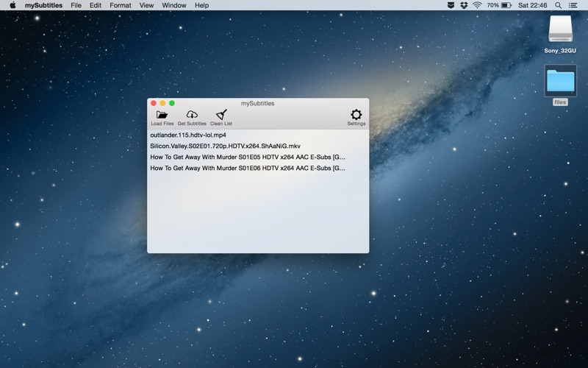Image resolution: width=588 pixels, height=368 pixels.
Task: Open the Edit menu
Action: (96, 5)
